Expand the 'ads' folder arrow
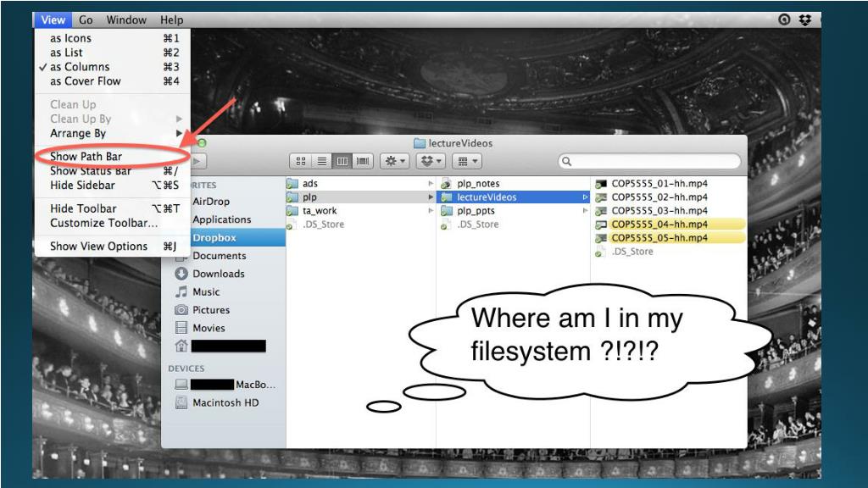 (431, 183)
